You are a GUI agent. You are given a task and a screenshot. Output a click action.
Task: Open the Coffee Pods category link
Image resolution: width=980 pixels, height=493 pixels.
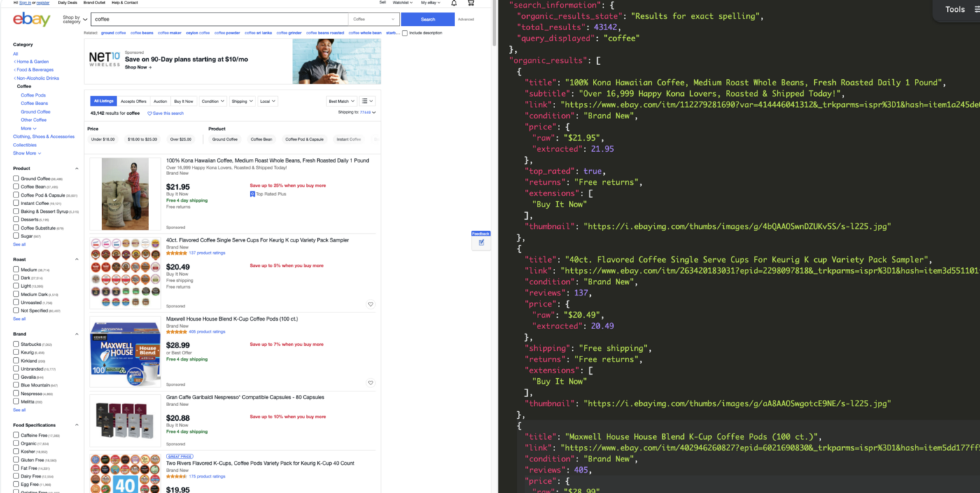33,95
